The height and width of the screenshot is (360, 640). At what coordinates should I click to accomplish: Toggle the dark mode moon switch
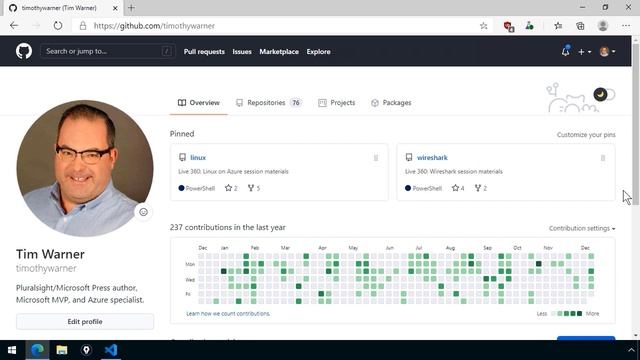point(604,95)
